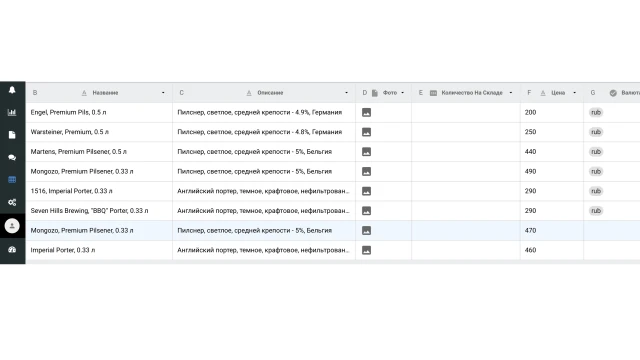The height and width of the screenshot is (360, 640).
Task: Select the price cell showing 440
Action: pos(552,151)
